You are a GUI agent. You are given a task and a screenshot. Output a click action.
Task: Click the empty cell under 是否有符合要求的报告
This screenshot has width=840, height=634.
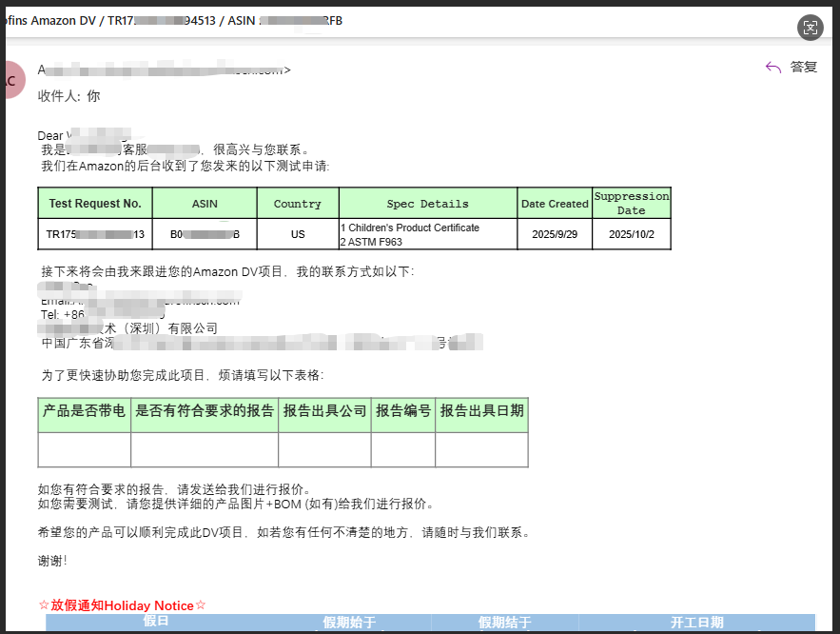(x=205, y=449)
